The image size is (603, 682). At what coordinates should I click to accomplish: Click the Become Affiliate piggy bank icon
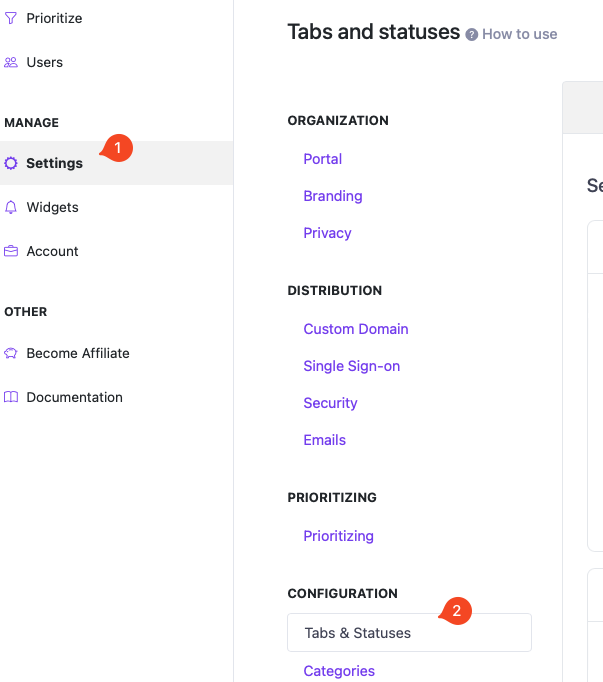(11, 353)
